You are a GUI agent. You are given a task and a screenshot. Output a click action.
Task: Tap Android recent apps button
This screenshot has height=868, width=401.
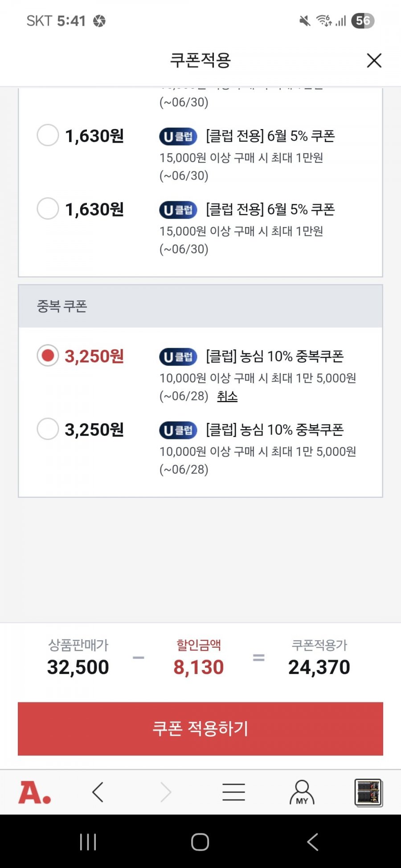coord(88,842)
